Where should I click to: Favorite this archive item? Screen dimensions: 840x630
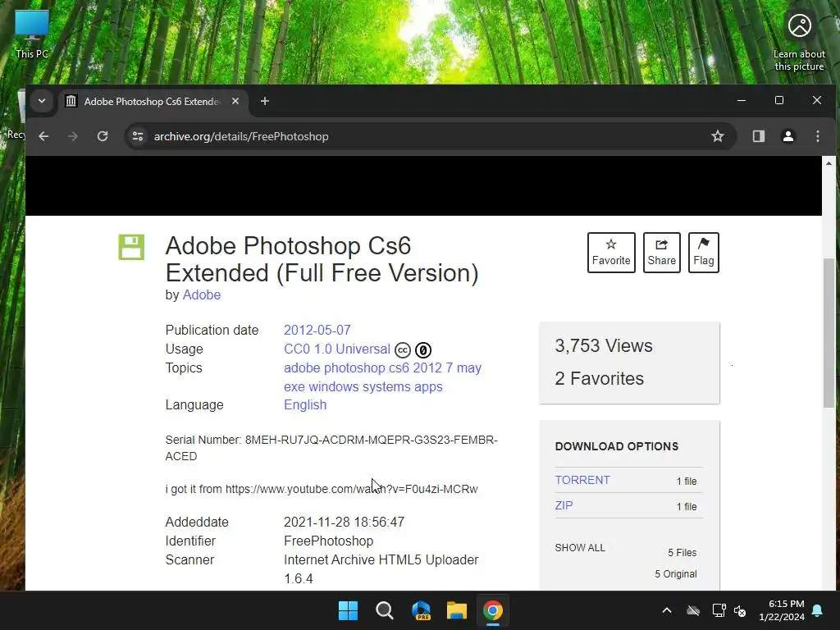point(611,253)
